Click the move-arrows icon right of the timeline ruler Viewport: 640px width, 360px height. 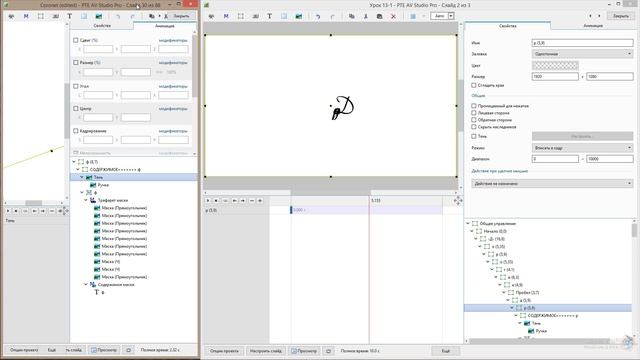coord(458,200)
